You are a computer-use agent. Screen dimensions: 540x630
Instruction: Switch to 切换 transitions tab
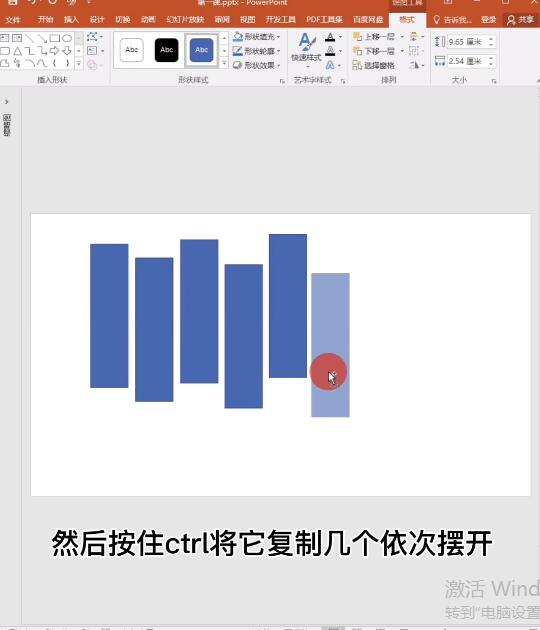tap(123, 20)
